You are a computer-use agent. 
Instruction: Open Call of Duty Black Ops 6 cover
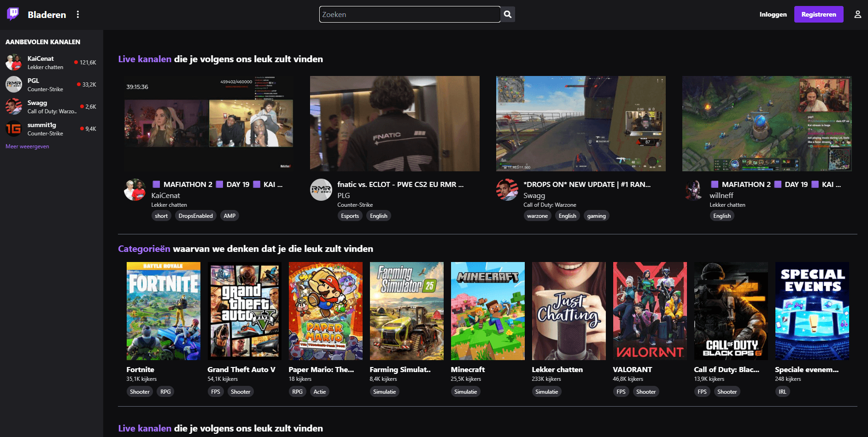pyautogui.click(x=731, y=311)
